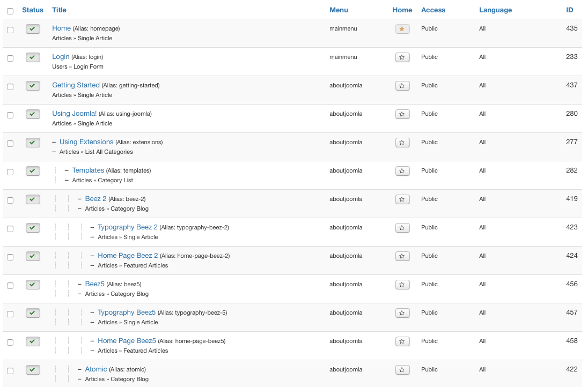This screenshot has height=387, width=588.
Task: Toggle status checkmark for Home Page Beez 2
Action: (x=33, y=256)
